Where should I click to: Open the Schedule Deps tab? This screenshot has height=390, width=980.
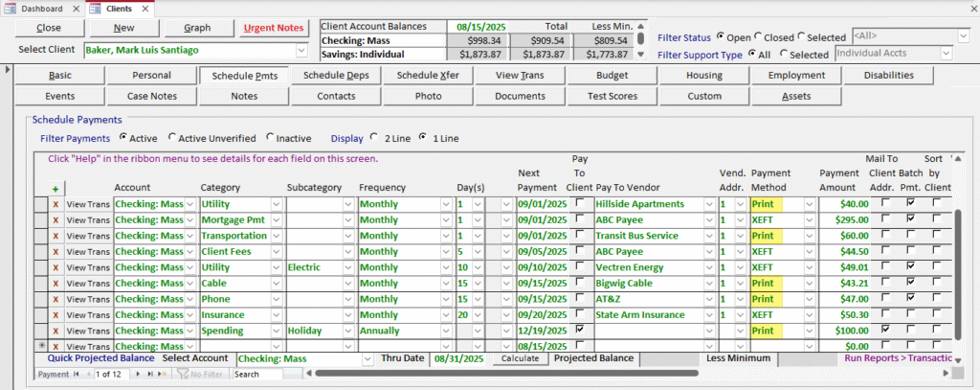click(x=336, y=75)
